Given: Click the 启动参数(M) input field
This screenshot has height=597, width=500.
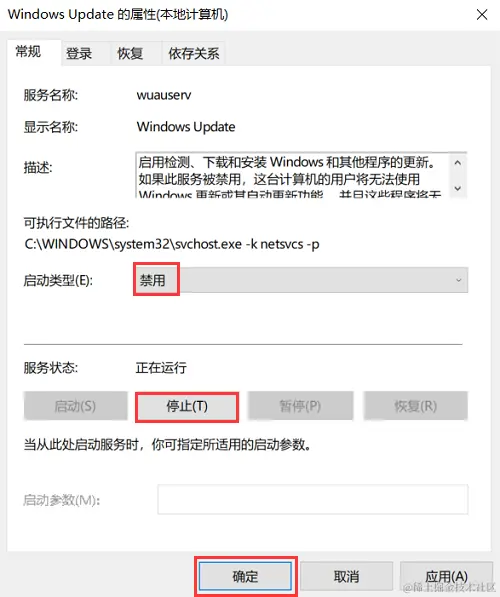Looking at the screenshot, I should [x=313, y=499].
